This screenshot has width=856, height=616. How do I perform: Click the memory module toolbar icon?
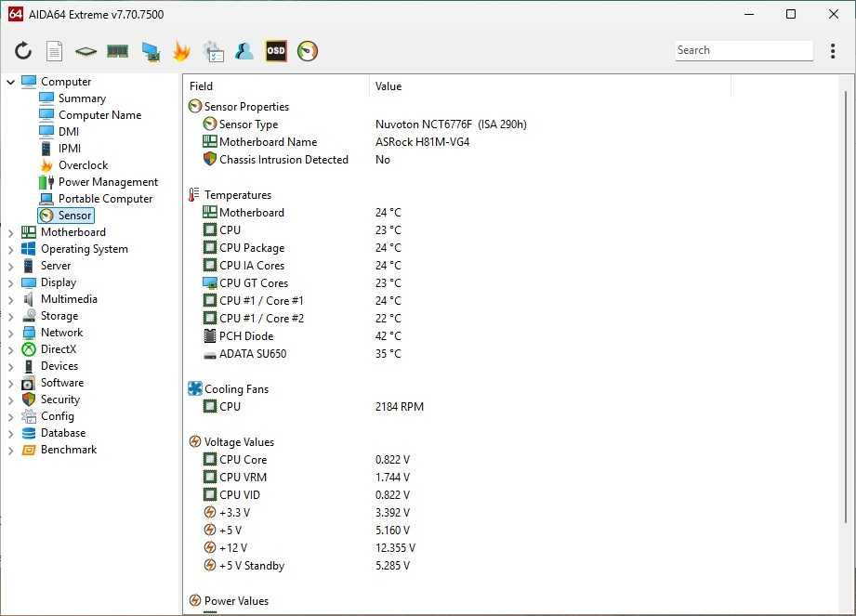point(117,51)
